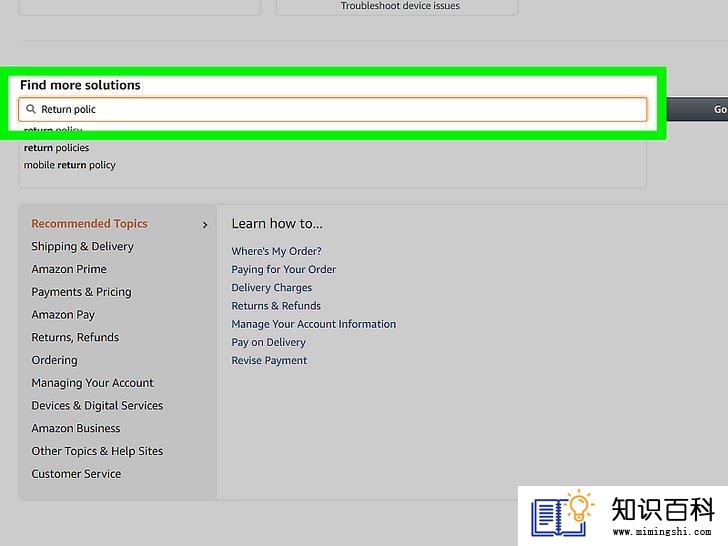Screen dimensions: 728x546
Task: Follow the Pay on Delivery link
Action: (x=268, y=342)
